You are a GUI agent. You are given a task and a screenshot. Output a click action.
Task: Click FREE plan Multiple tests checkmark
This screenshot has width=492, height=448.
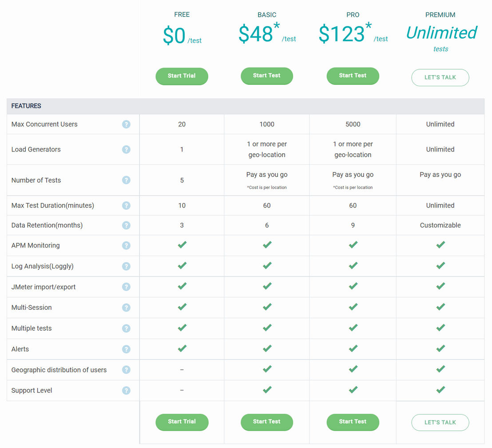point(182,328)
